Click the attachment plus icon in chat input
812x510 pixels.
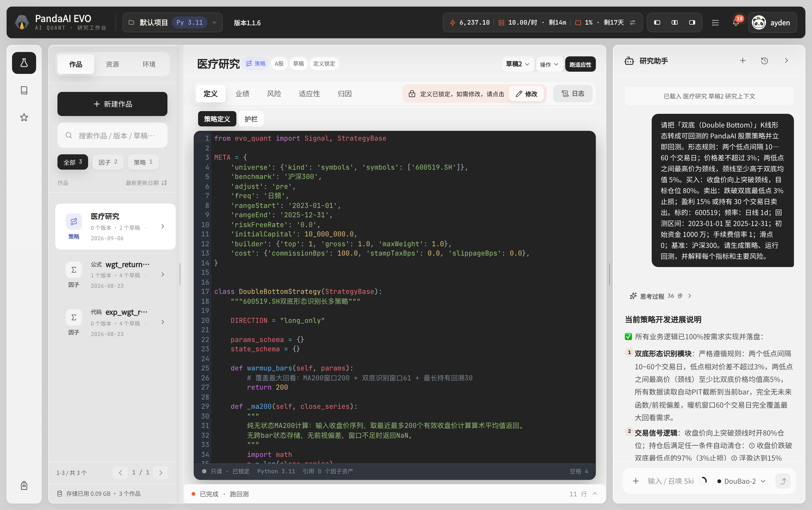coord(636,481)
